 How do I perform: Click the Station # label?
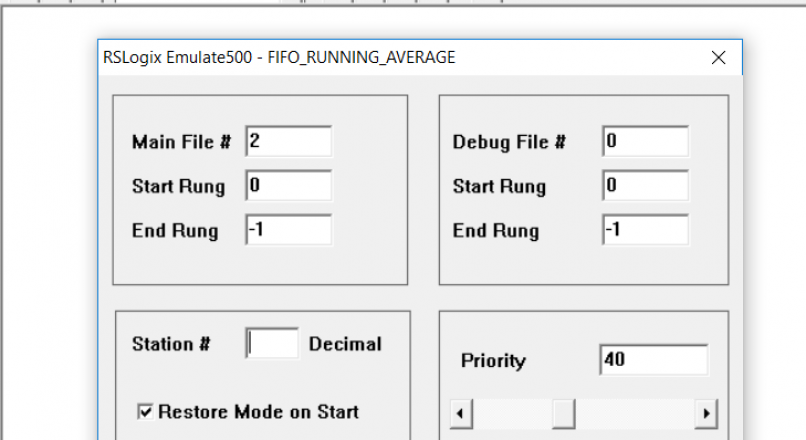pyautogui.click(x=171, y=344)
